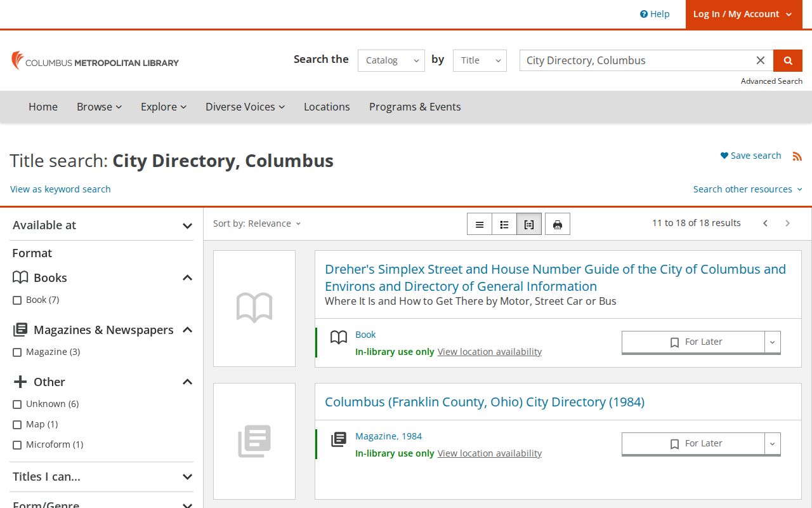Screen dimensions: 812x508
Task: Open For Later dropdown arrow for 1984 directory
Action: [x=772, y=444]
